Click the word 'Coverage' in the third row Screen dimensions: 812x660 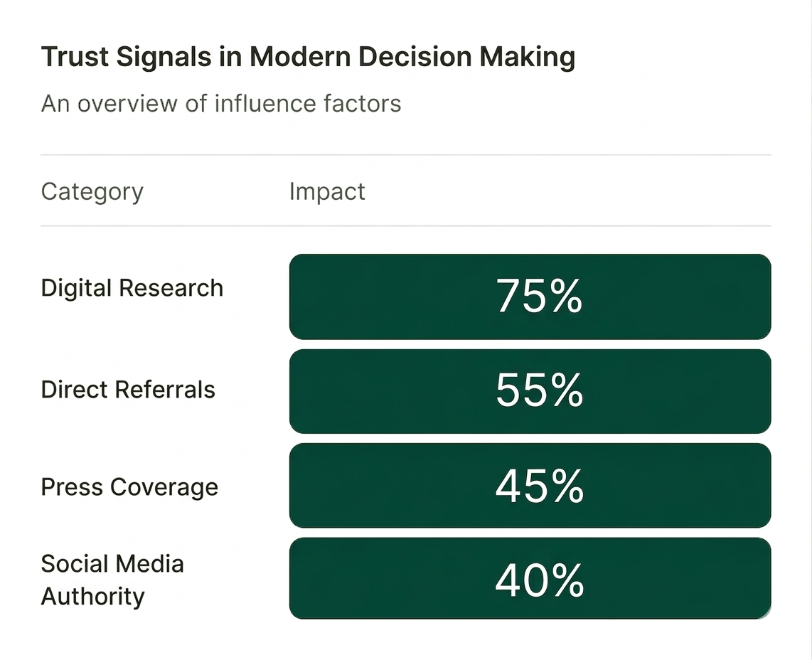coord(174,487)
